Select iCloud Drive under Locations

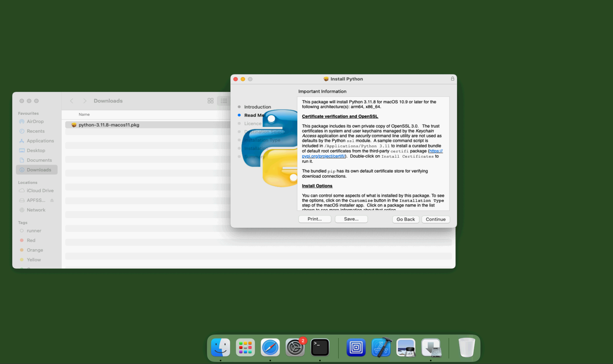(x=40, y=190)
